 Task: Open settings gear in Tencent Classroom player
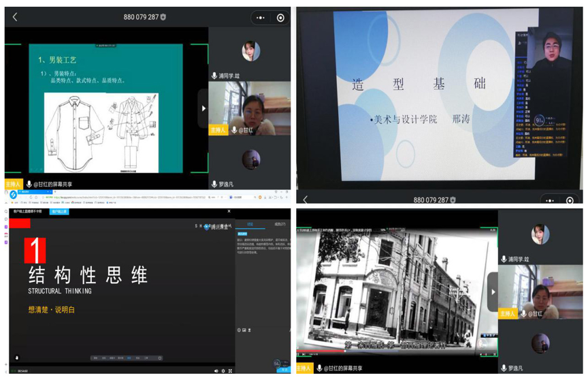pos(223,371)
